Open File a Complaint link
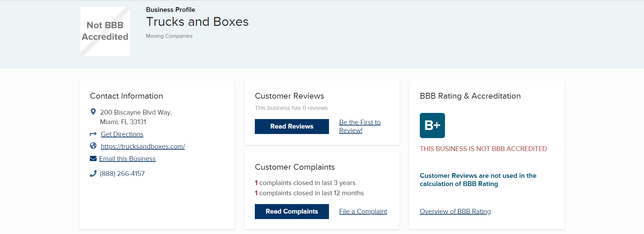Screen dimensions: 644x234 pos(363,212)
